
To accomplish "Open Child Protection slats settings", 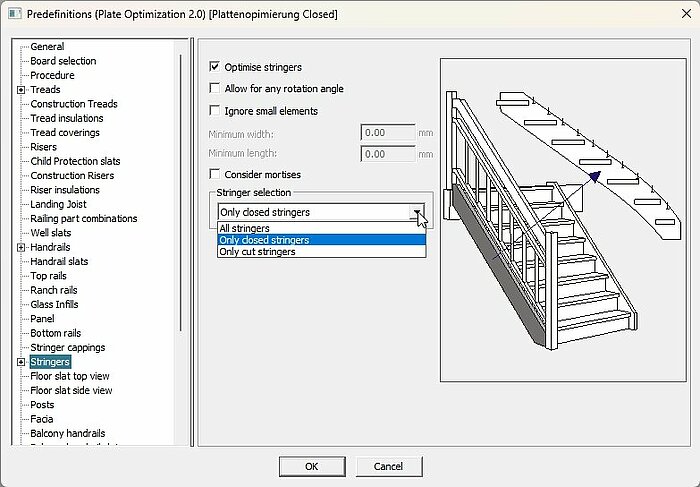I will [x=75, y=161].
